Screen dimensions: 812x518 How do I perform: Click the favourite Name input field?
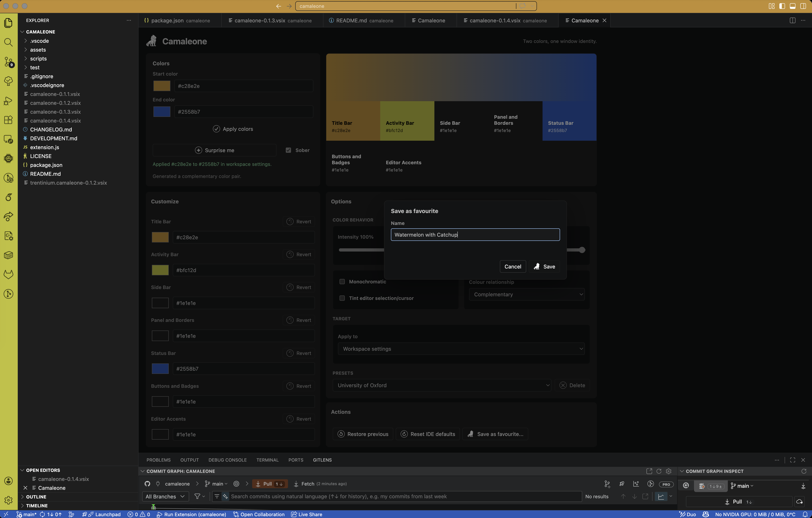[475, 235]
